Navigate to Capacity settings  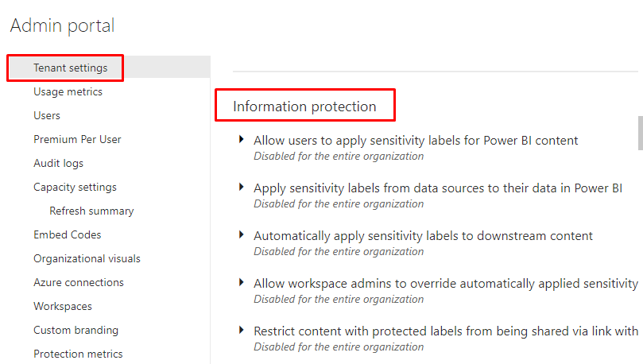click(75, 187)
